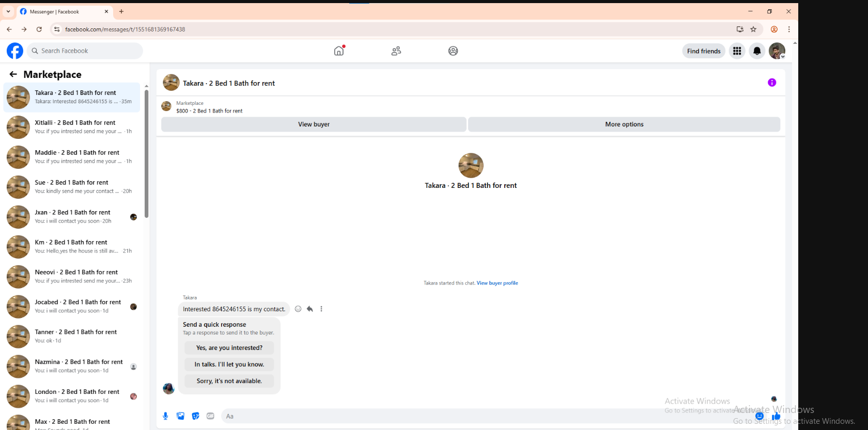Screen dimensions: 868x430
Task: Open the Groups icon in top navigation
Action: (453, 51)
